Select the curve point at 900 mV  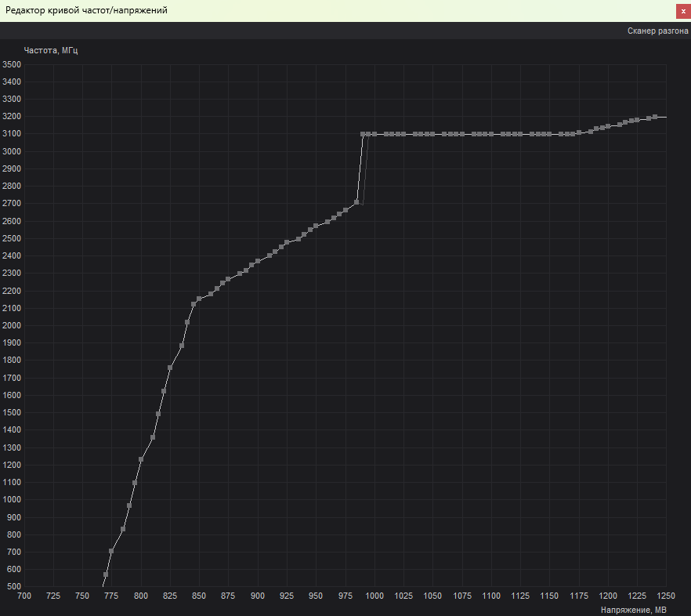tap(257, 262)
